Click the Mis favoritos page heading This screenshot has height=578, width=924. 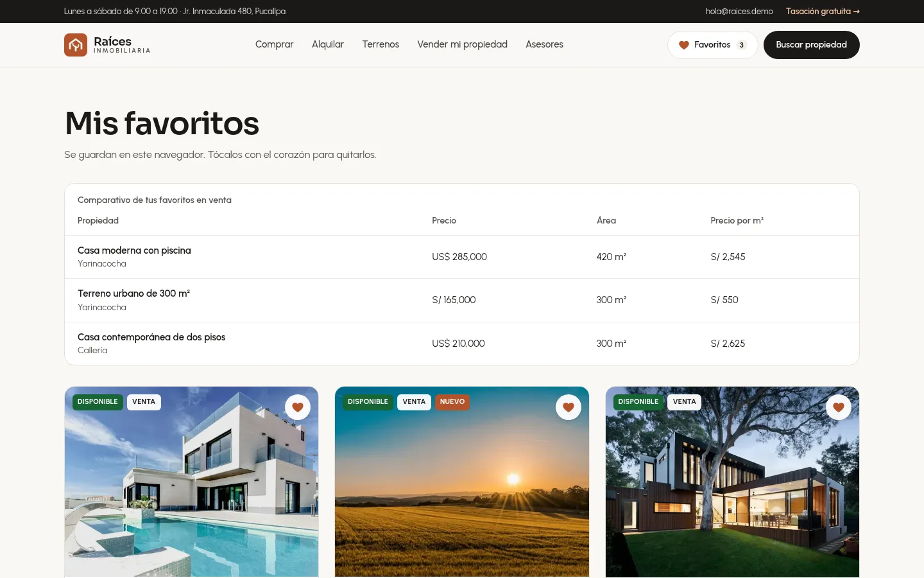click(x=162, y=123)
